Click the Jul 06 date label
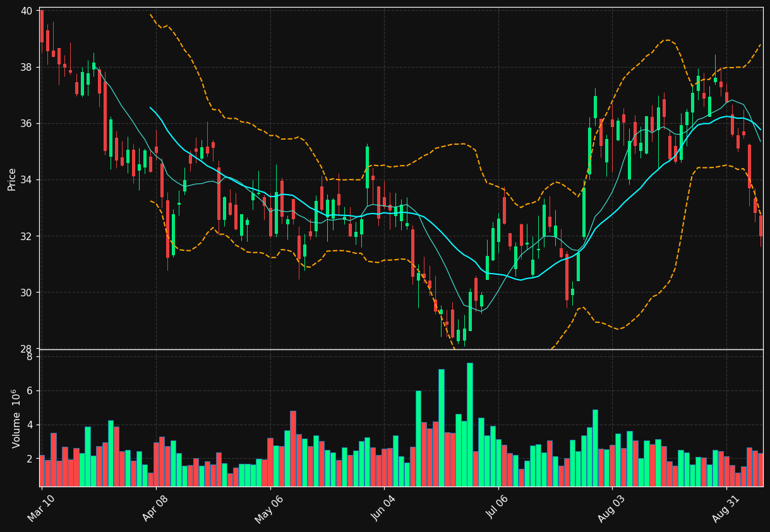 497,508
